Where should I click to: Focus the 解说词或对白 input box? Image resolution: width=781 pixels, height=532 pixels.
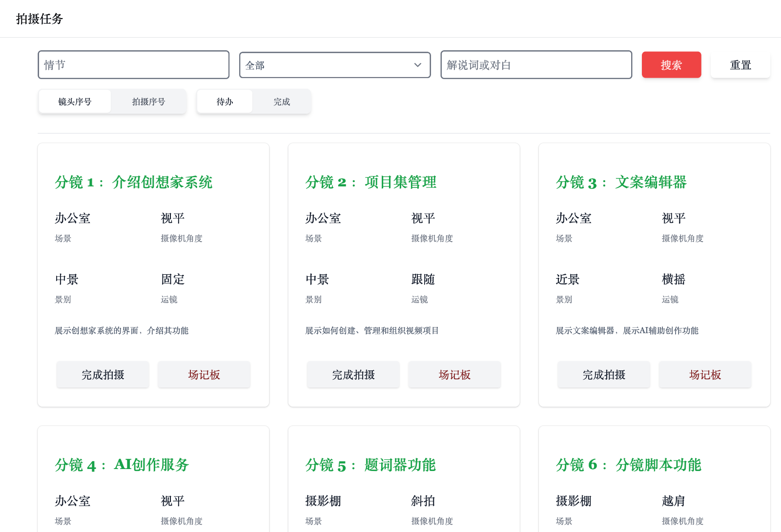[535, 64]
